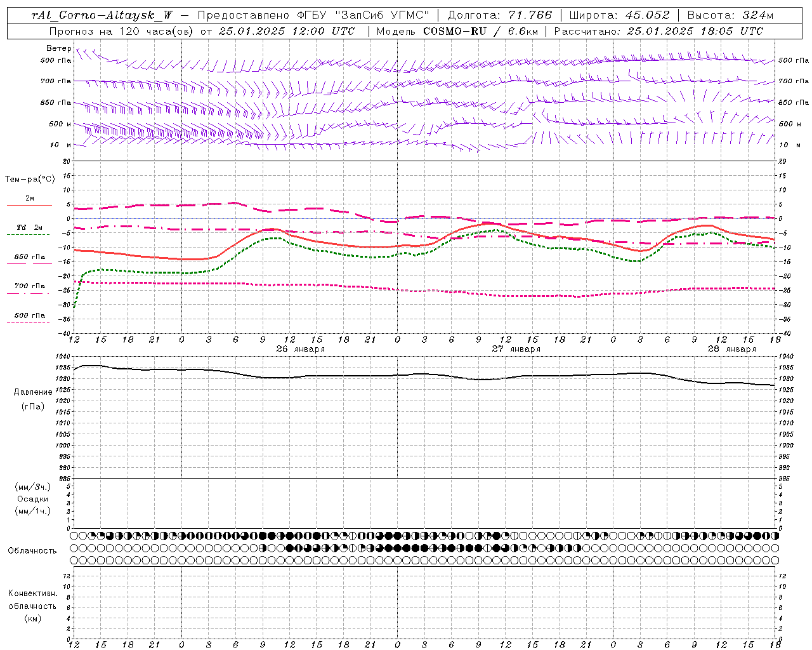Click the station title rAl_Gorno-Altaysk_W

(x=103, y=15)
